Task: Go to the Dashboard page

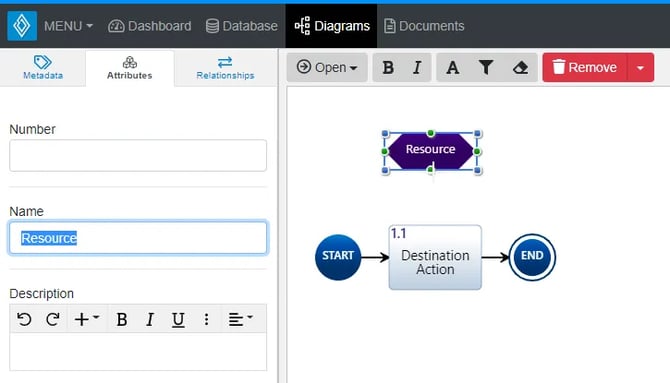Action: point(149,26)
